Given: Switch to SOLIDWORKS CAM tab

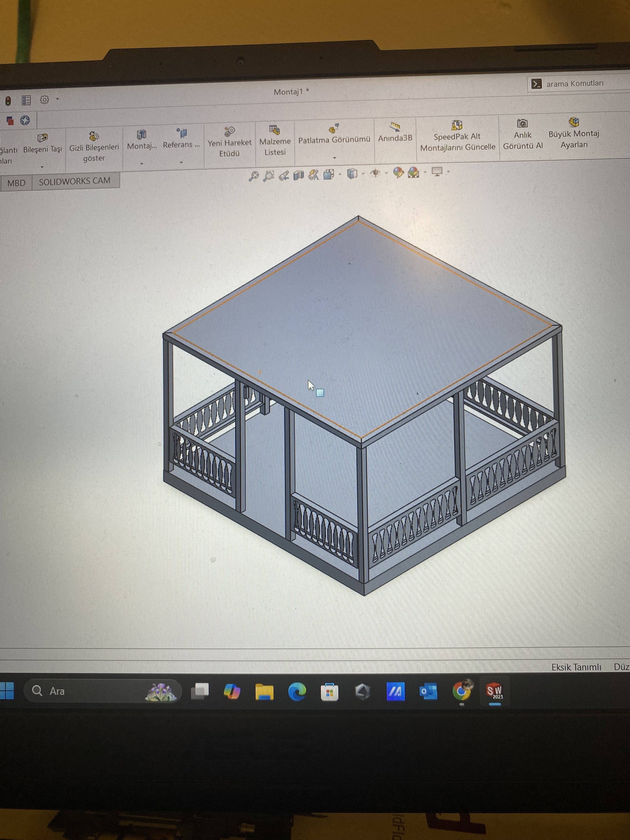Looking at the screenshot, I should (x=75, y=181).
